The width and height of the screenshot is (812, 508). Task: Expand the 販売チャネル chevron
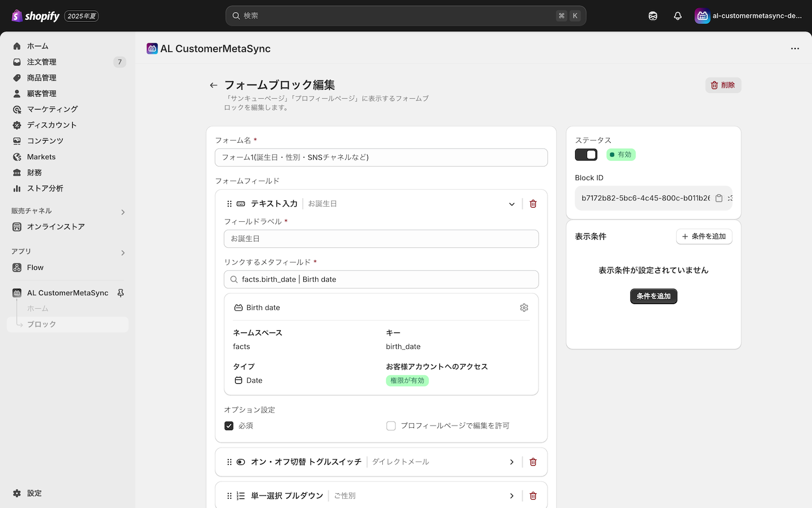(123, 212)
